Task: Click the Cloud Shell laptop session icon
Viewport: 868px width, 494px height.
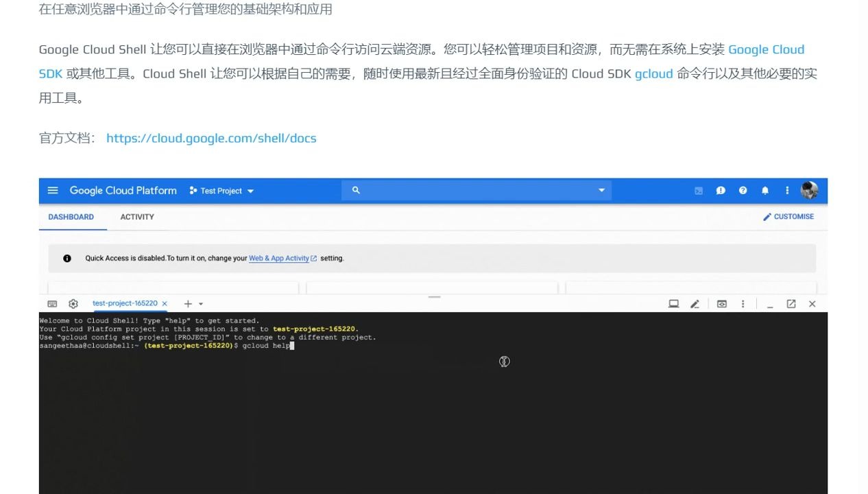Action: click(x=674, y=304)
